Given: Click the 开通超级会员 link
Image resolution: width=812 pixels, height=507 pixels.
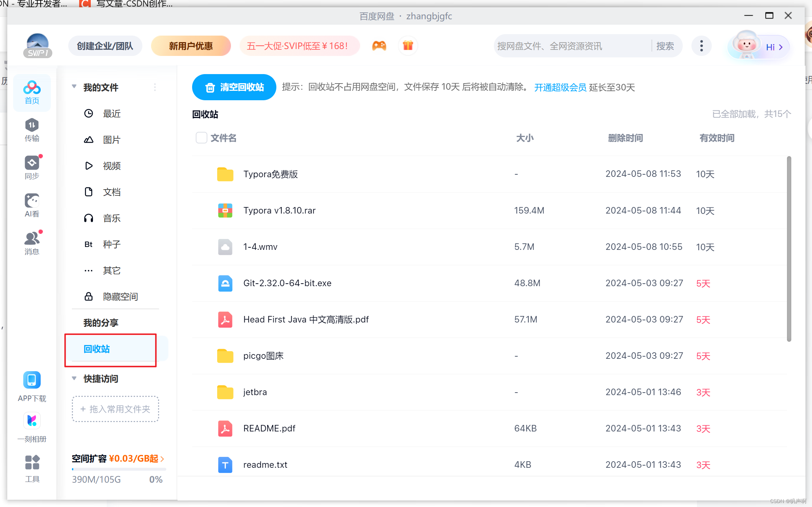Looking at the screenshot, I should coord(560,88).
